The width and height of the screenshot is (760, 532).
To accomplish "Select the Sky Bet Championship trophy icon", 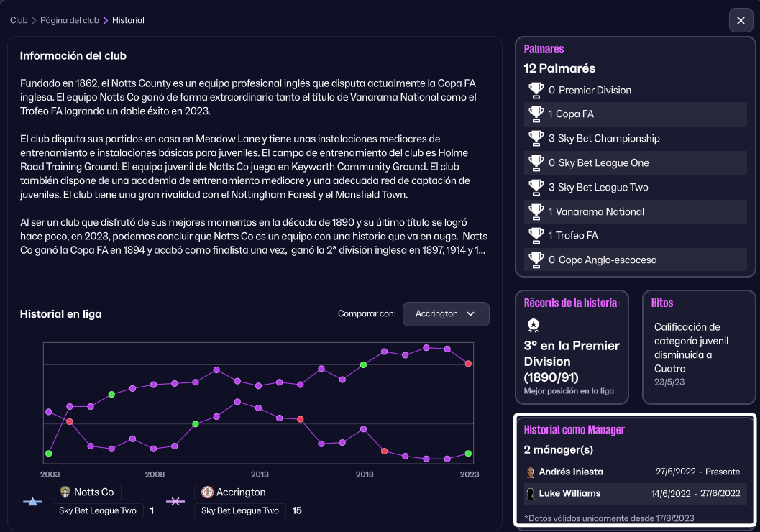I will 536,138.
